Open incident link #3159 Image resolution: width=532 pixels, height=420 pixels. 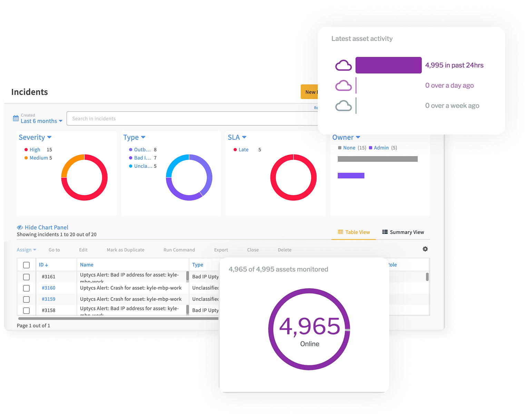tap(49, 299)
